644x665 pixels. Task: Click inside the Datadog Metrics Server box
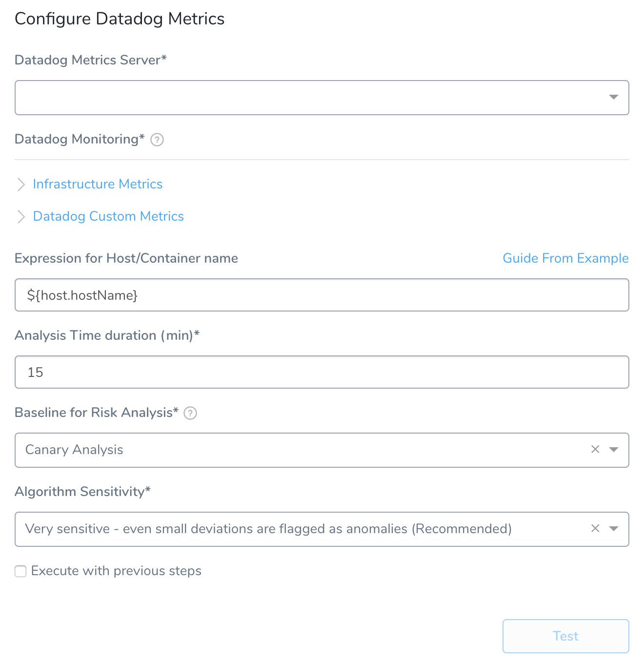click(322, 98)
